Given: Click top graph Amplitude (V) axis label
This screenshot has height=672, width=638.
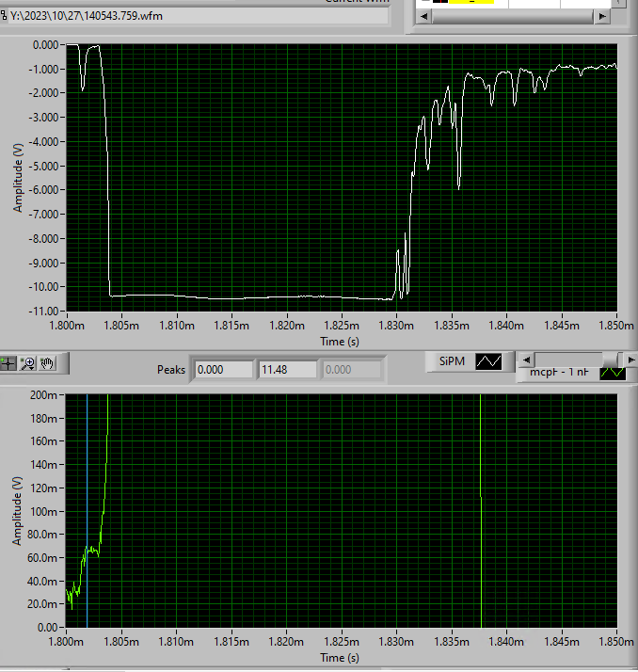Looking at the screenshot, I should [17, 178].
